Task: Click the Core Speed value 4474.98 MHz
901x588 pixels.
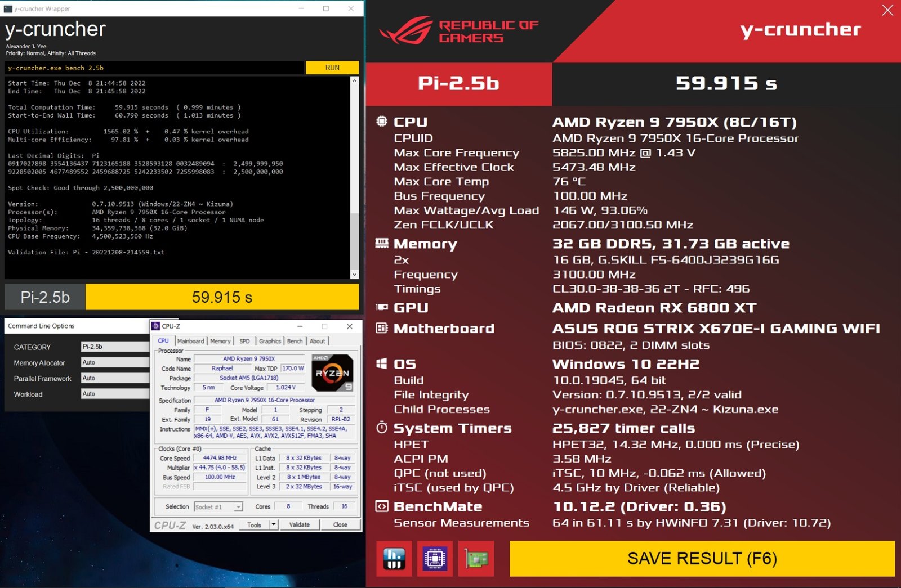Action: point(220,458)
